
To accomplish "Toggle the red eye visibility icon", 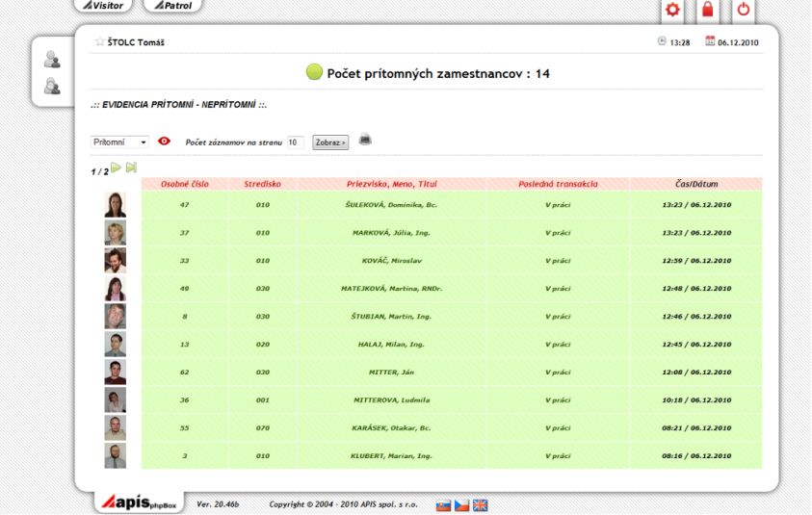I will pos(164,142).
